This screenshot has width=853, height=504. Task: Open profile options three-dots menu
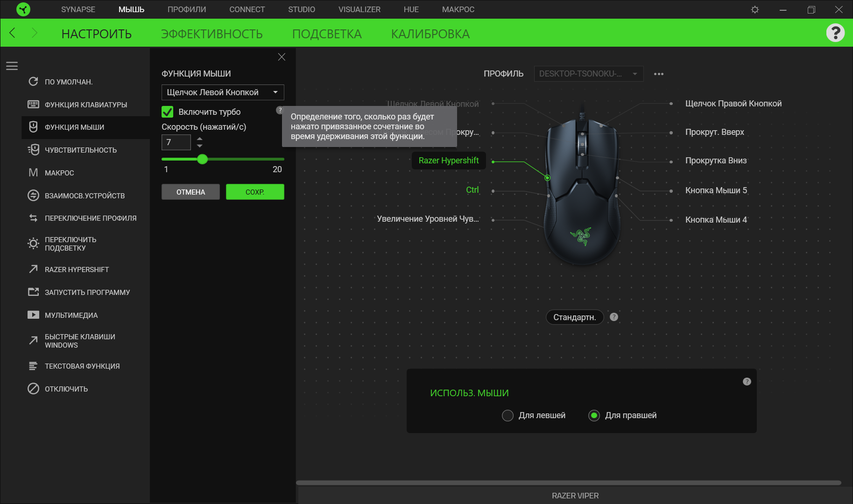point(659,74)
